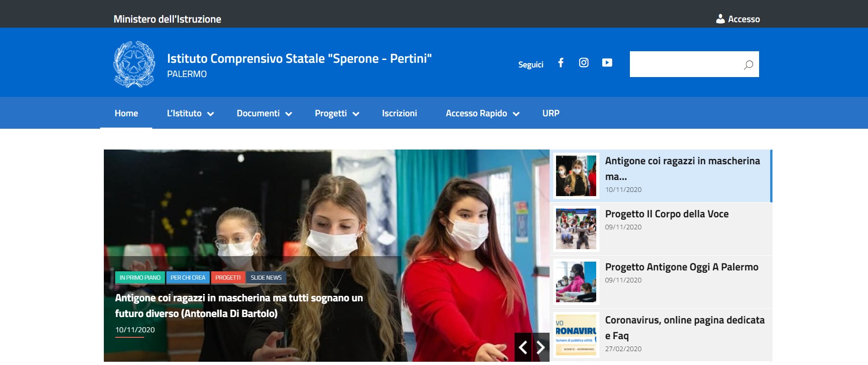Open the school's Instagram page icon
Image resolution: width=868 pixels, height=365 pixels.
[584, 63]
